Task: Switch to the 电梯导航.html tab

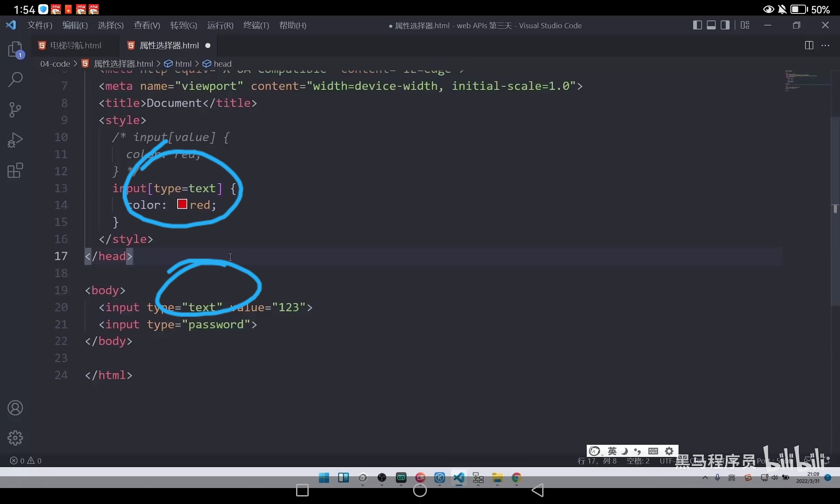Action: pyautogui.click(x=76, y=45)
